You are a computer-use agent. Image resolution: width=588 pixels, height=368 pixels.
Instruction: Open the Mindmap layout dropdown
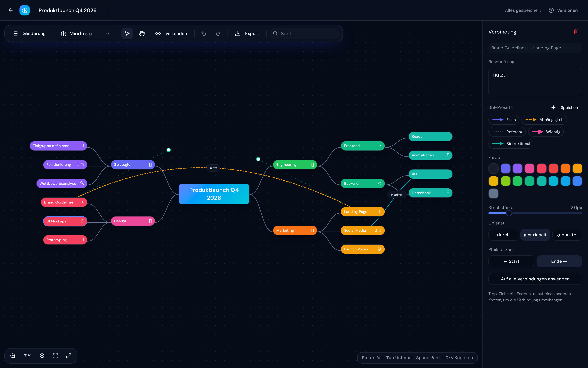click(x=85, y=34)
